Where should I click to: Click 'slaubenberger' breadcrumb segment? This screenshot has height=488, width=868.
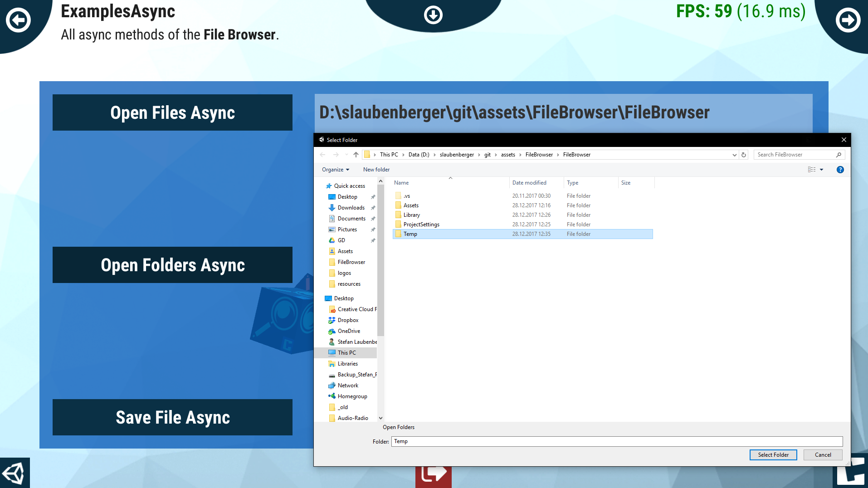457,155
